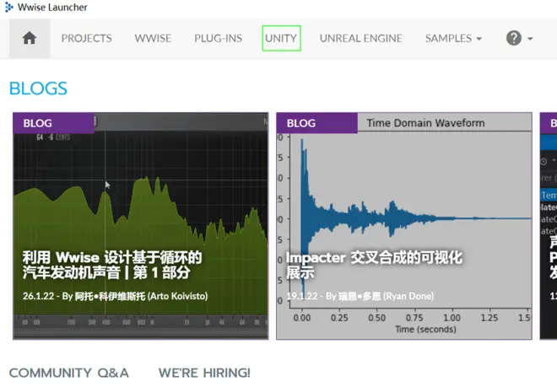Screen dimensions: 557x392
Task: Open the partially visible third blog card
Action: pos(549,226)
